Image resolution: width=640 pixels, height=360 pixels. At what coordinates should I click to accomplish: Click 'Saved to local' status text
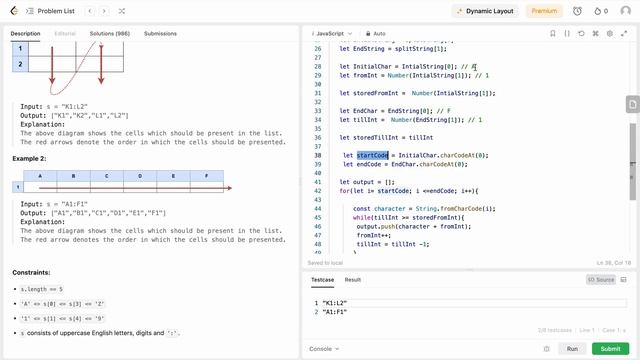pyautogui.click(x=325, y=263)
